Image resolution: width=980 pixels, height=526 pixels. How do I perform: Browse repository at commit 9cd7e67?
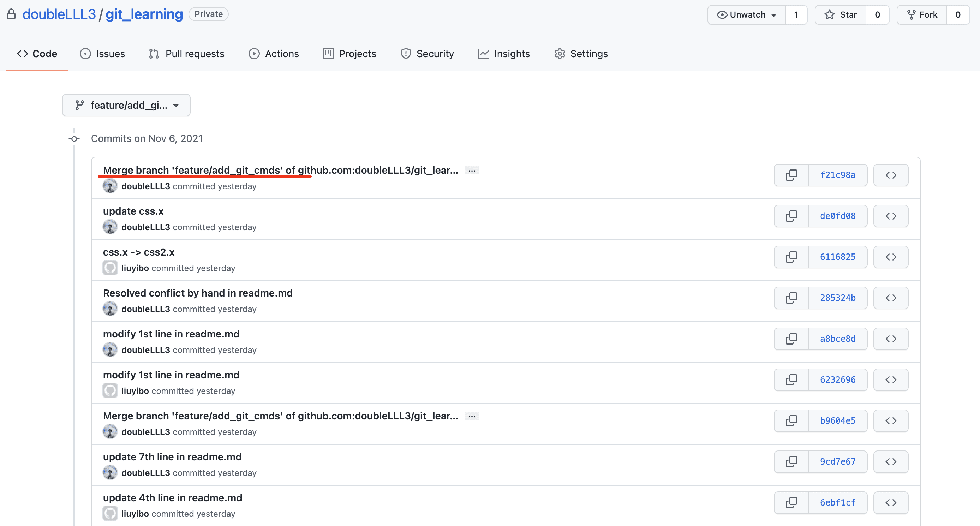point(891,462)
